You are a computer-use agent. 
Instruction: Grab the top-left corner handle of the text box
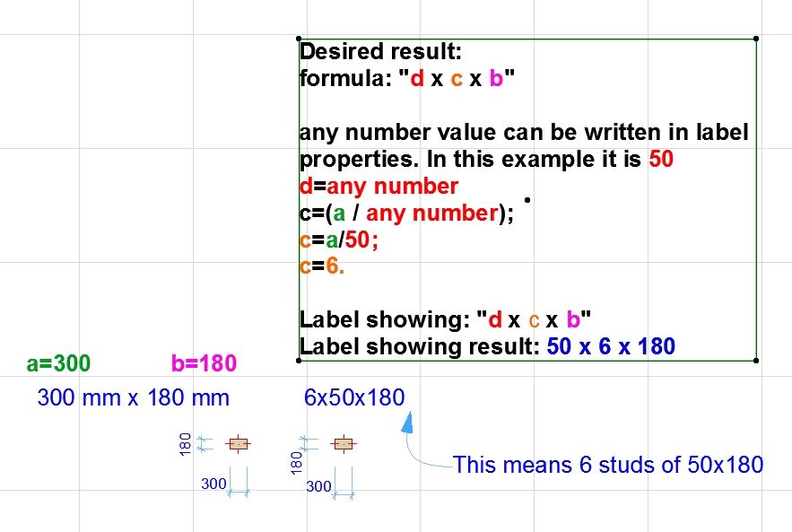pos(299,39)
